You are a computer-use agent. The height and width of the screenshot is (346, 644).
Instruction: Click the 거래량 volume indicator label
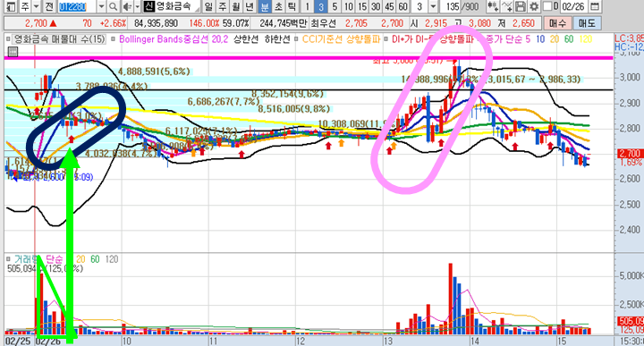pos(27,259)
